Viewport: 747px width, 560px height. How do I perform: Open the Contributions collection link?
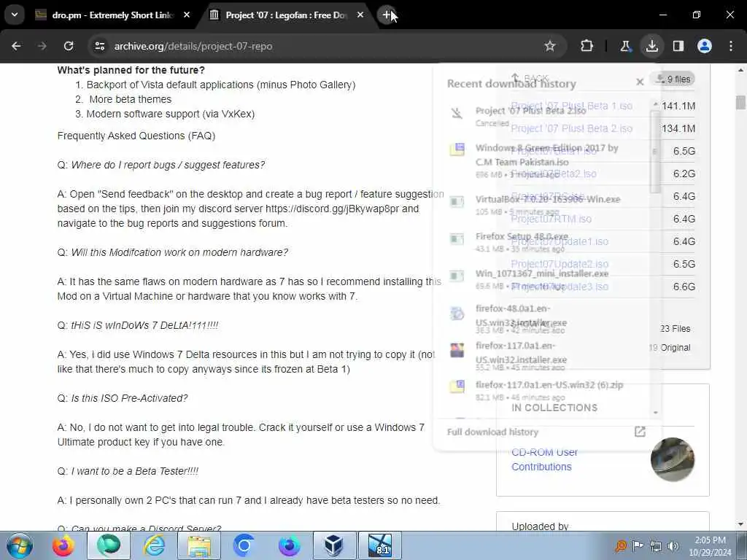click(541, 467)
